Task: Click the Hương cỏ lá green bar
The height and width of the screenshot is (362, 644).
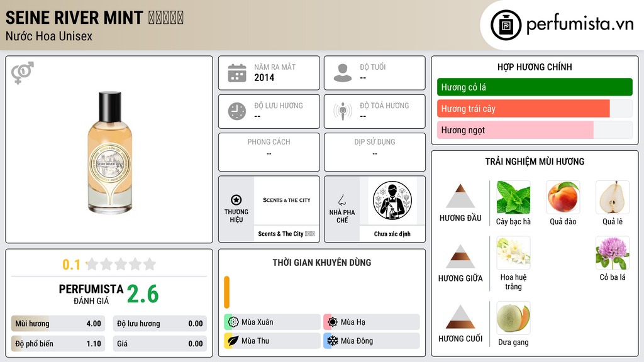Action: point(535,87)
